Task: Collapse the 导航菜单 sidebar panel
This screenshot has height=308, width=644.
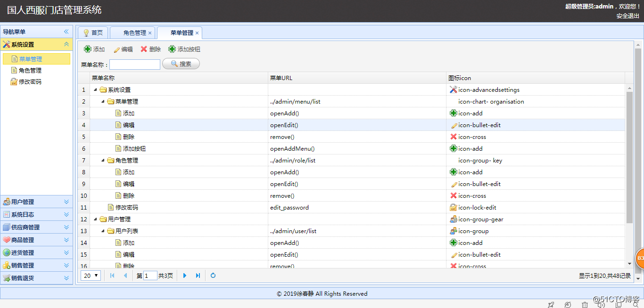Action: [x=66, y=32]
